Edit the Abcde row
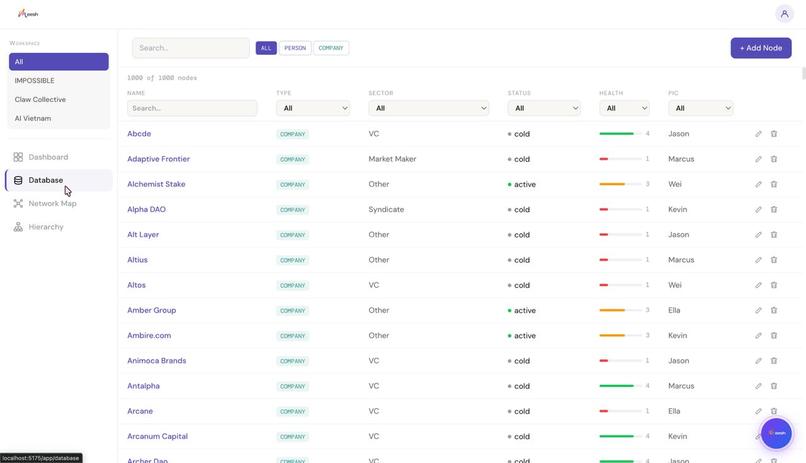Image resolution: width=806 pixels, height=463 pixels. coord(758,134)
